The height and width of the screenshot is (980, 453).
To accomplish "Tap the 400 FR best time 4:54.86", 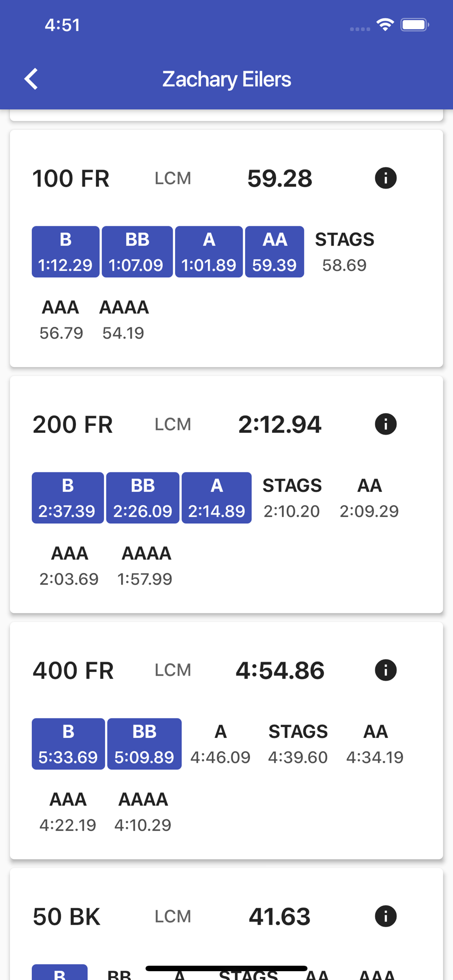I will (x=280, y=670).
